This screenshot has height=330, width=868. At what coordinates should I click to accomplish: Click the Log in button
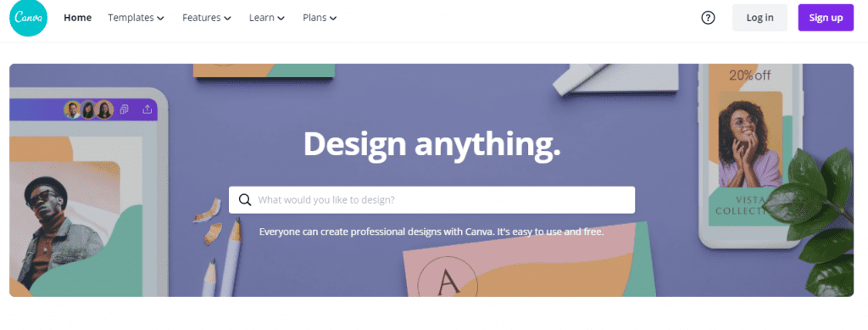759,18
